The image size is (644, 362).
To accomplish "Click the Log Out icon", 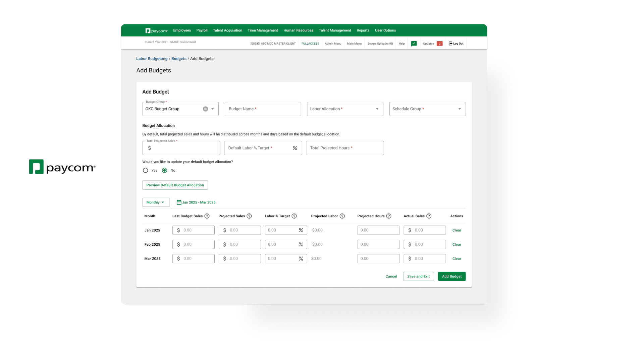I will 450,44.
